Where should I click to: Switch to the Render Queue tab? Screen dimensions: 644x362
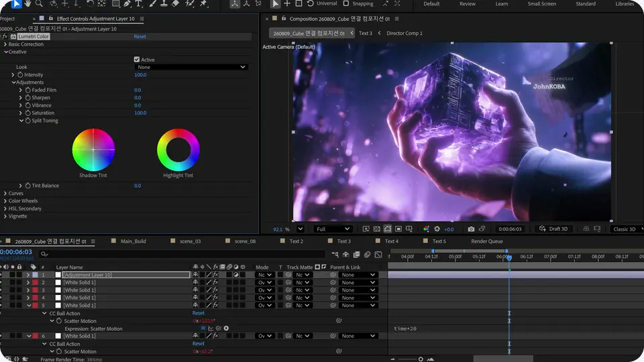click(487, 241)
